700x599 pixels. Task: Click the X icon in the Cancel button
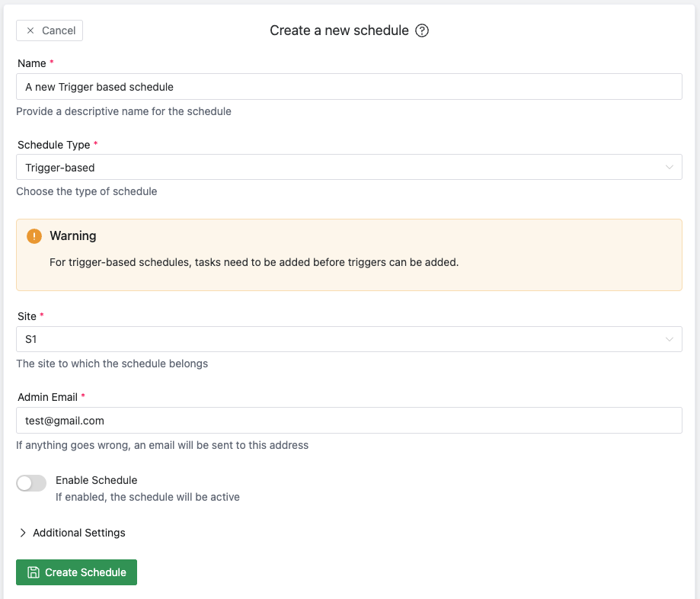(30, 30)
